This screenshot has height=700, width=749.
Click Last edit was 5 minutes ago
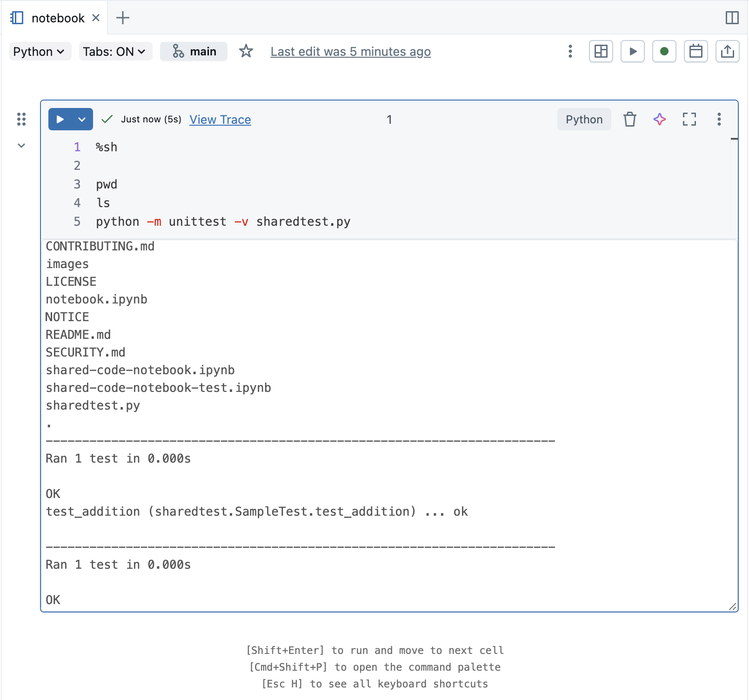coord(350,52)
